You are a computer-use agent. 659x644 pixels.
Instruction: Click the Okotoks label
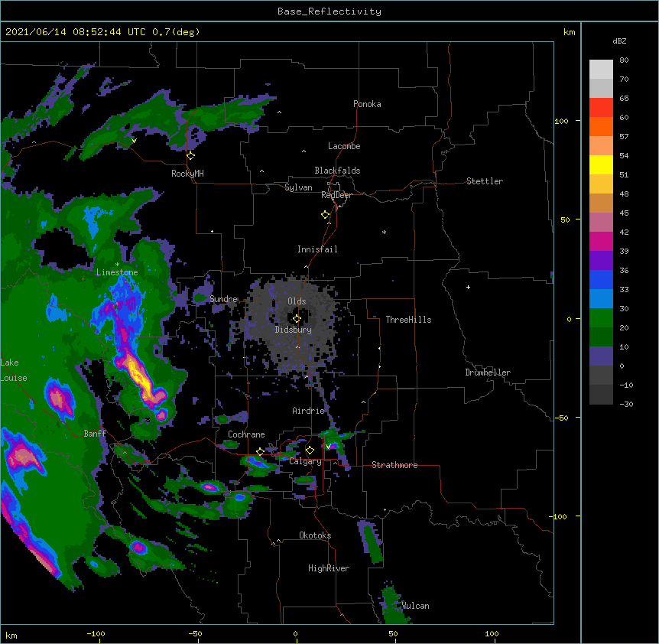(315, 535)
